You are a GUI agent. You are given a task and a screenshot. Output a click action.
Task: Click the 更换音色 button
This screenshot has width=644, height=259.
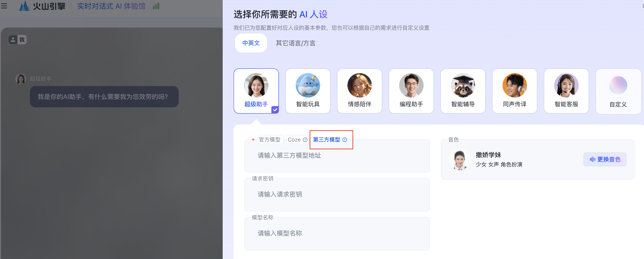coord(605,159)
